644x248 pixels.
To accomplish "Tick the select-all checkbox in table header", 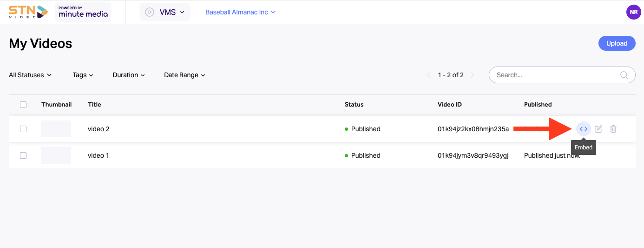I will (x=23, y=105).
